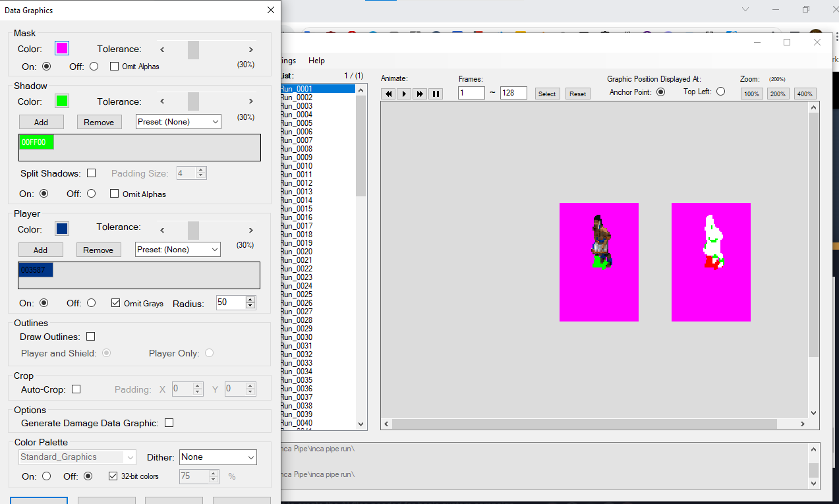This screenshot has width=839, height=504.
Task: Select Top Left graphic position option
Action: (x=720, y=91)
